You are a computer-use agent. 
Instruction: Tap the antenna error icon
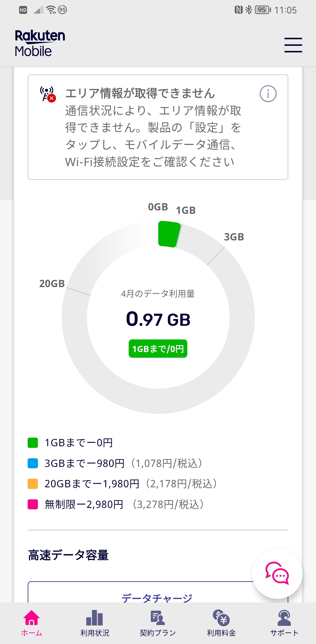[48, 94]
